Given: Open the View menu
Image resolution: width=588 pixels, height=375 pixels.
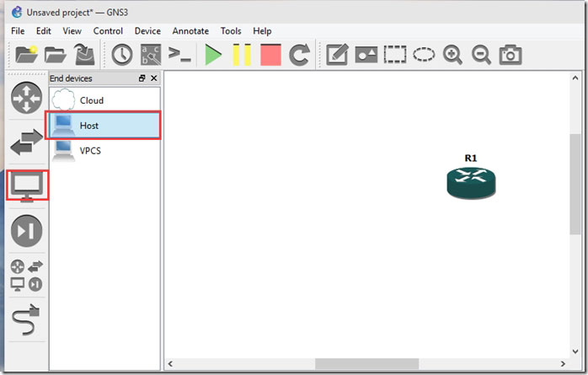Looking at the screenshot, I should pos(72,31).
